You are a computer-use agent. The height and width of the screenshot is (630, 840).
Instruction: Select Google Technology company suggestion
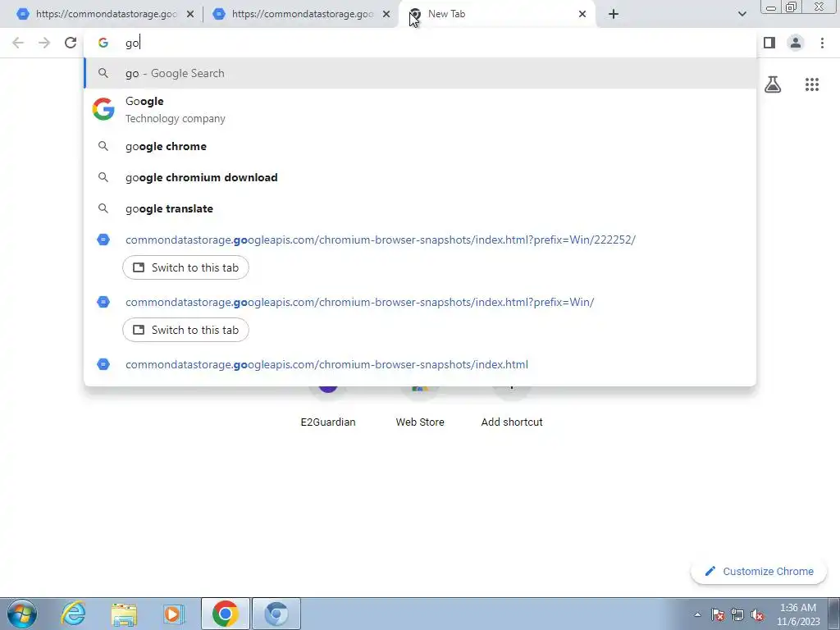420,109
